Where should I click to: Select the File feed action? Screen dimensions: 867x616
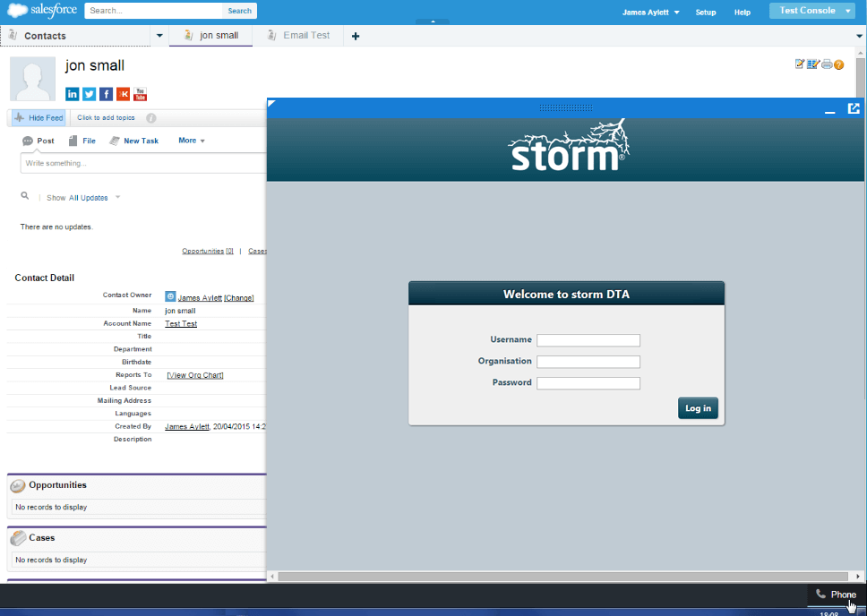click(x=82, y=141)
